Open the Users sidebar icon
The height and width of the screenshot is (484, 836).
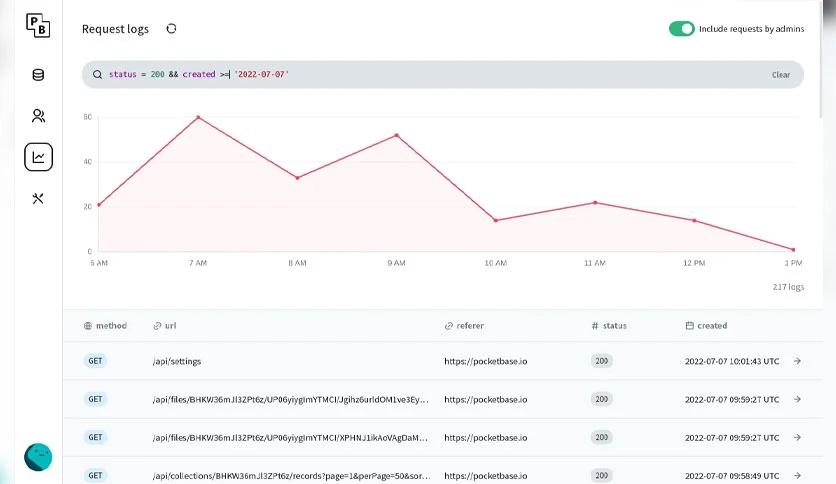pyautogui.click(x=38, y=116)
